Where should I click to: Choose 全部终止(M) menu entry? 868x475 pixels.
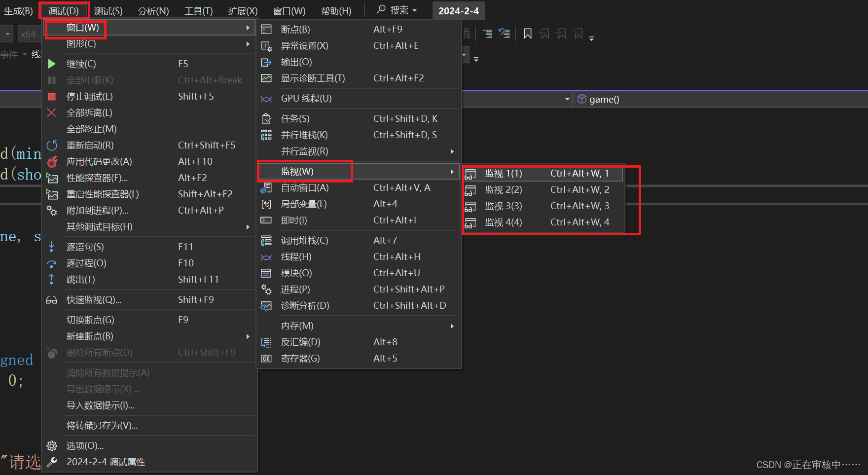(x=149, y=129)
